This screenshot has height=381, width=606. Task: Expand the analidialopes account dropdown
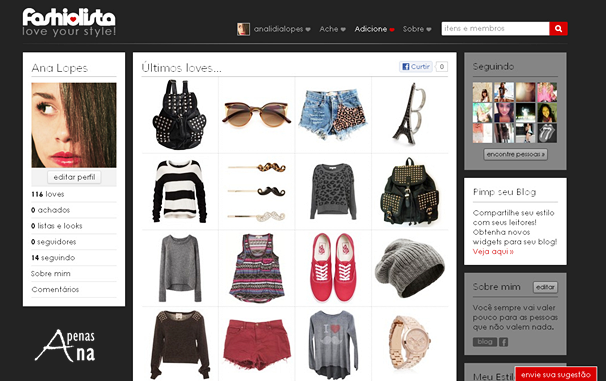pos(282,29)
